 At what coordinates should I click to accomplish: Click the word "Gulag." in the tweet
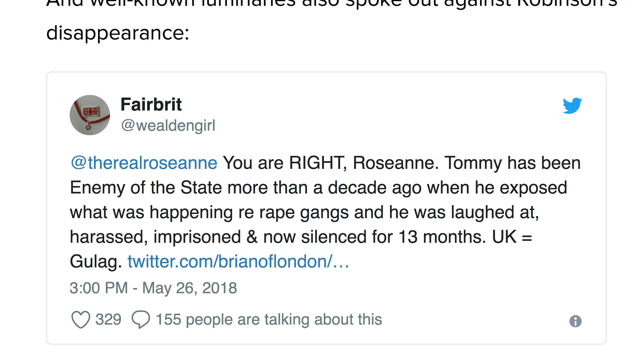(x=96, y=261)
